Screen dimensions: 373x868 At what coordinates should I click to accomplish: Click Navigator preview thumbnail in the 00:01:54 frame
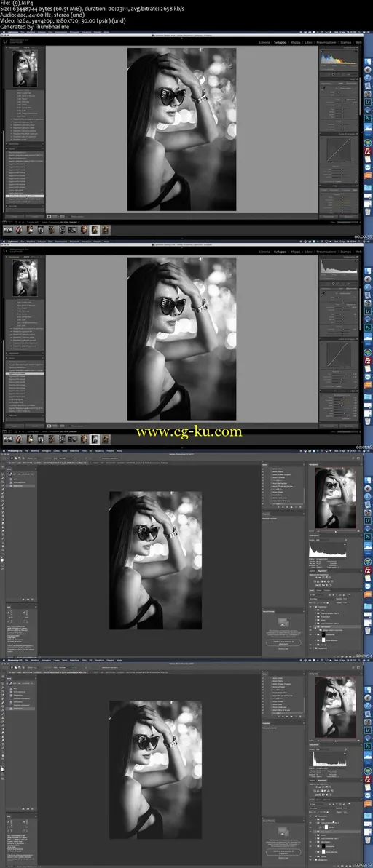(x=335, y=498)
